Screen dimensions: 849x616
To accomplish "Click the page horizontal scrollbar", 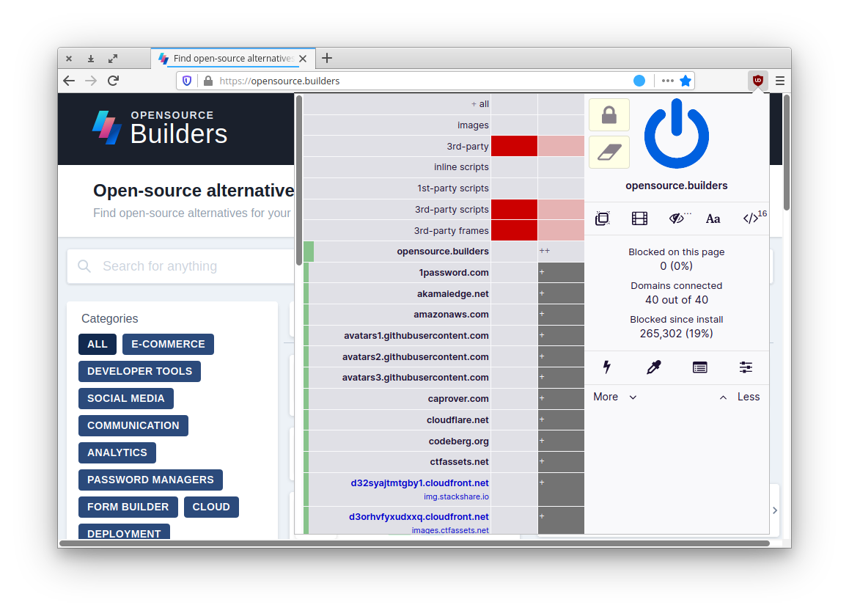I will 414,543.
